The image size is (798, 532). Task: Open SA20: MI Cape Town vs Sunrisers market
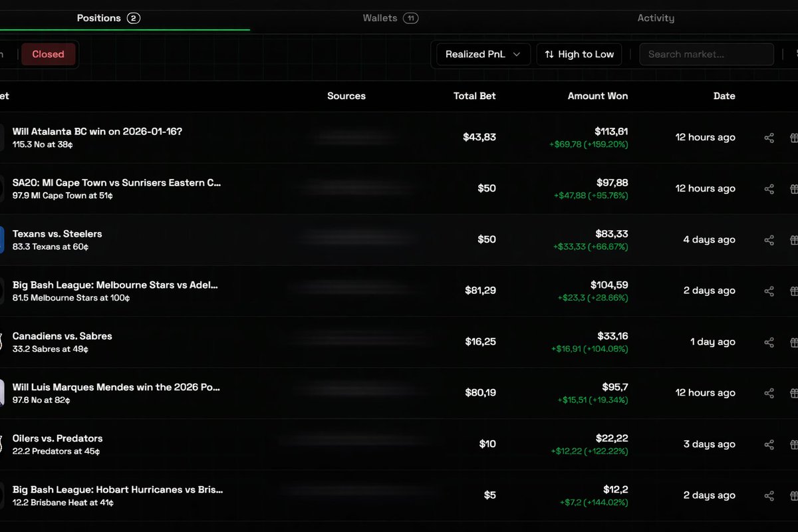point(117,183)
